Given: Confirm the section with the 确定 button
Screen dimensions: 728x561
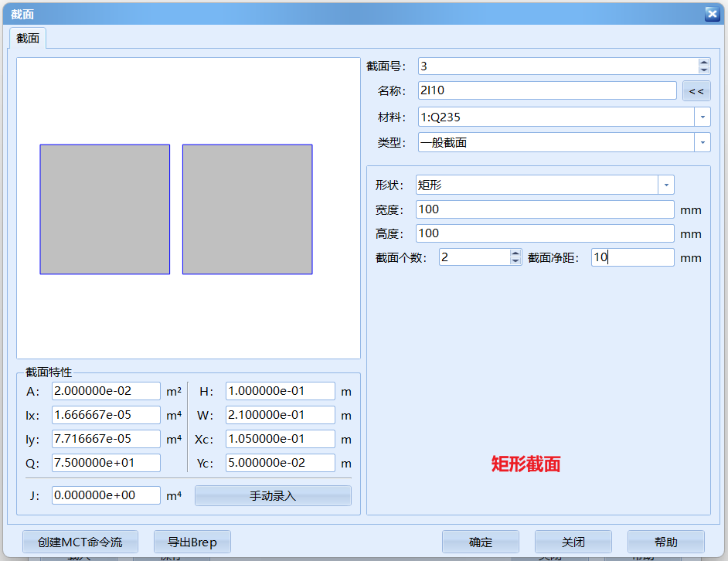Looking at the screenshot, I should pos(481,541).
